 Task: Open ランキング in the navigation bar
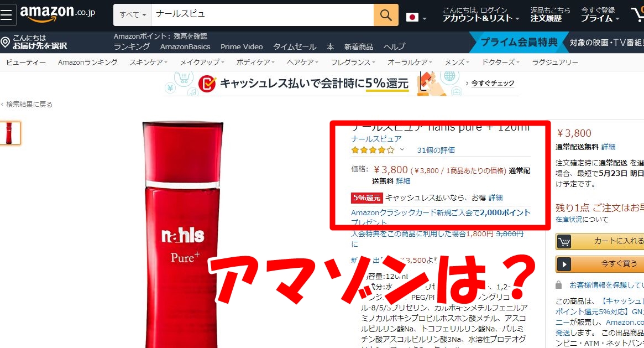coord(132,46)
